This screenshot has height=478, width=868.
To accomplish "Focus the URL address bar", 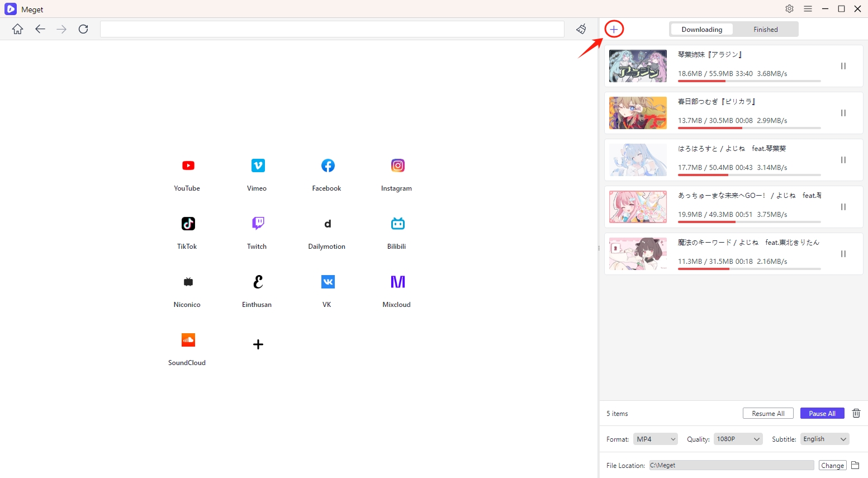I will point(332,29).
